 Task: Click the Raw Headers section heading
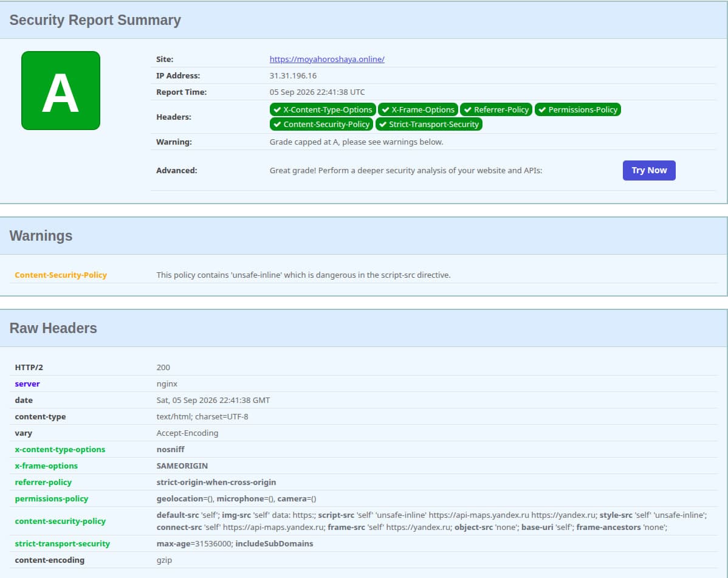(x=53, y=328)
